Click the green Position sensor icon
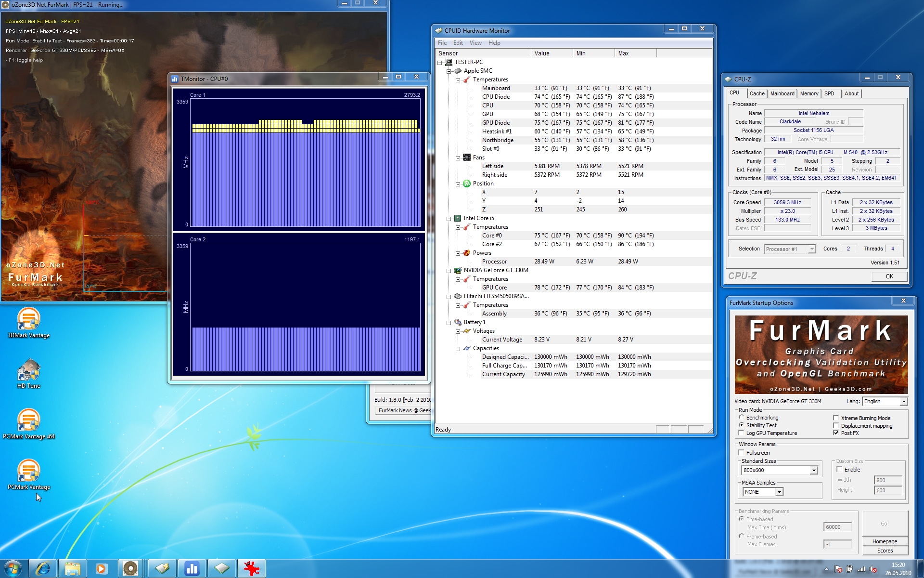 (x=467, y=184)
